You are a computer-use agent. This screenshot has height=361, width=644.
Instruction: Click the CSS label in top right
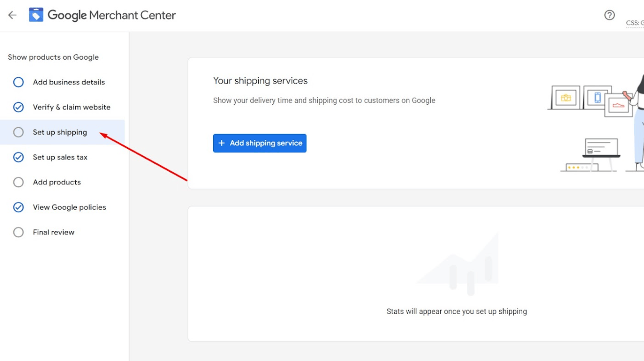635,23
